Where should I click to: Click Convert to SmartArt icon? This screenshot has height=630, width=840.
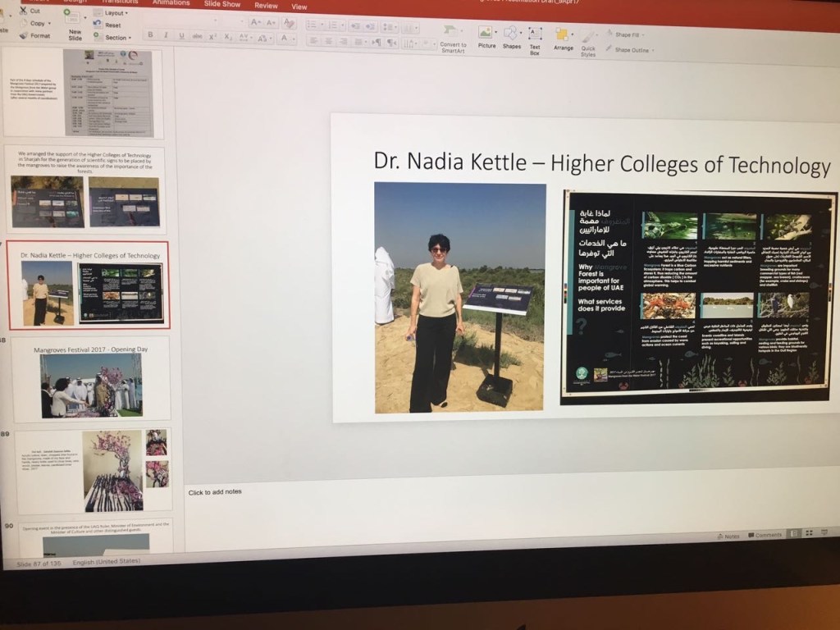pos(452,34)
